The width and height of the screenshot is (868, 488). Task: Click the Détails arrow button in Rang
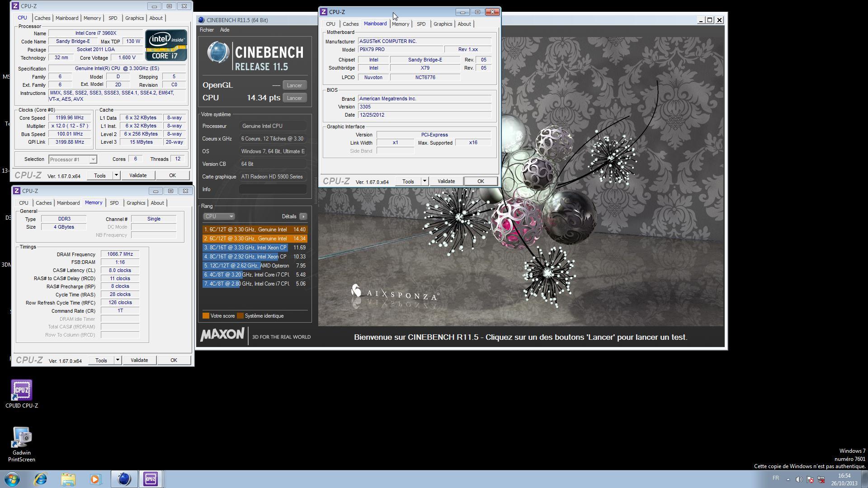coord(303,216)
